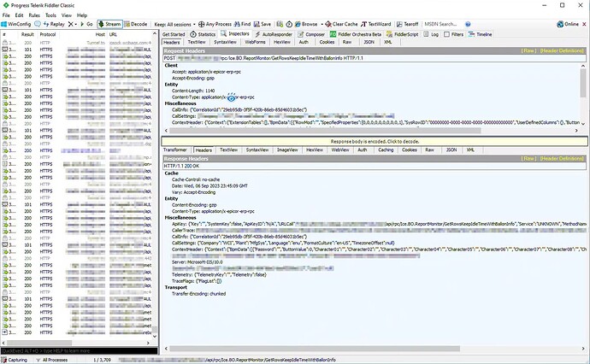Click the Go resume button
The width and height of the screenshot is (590, 364).
click(x=86, y=24)
